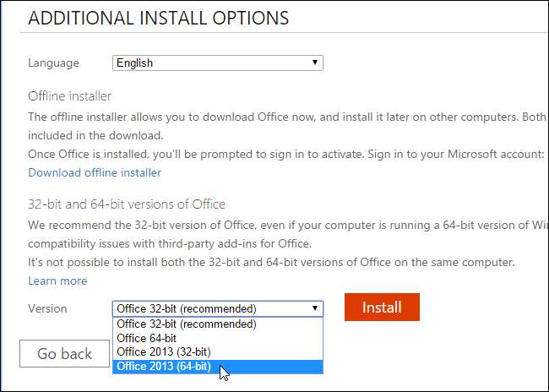Click the arrow on the Language combo box
549x392 pixels.
(x=314, y=63)
